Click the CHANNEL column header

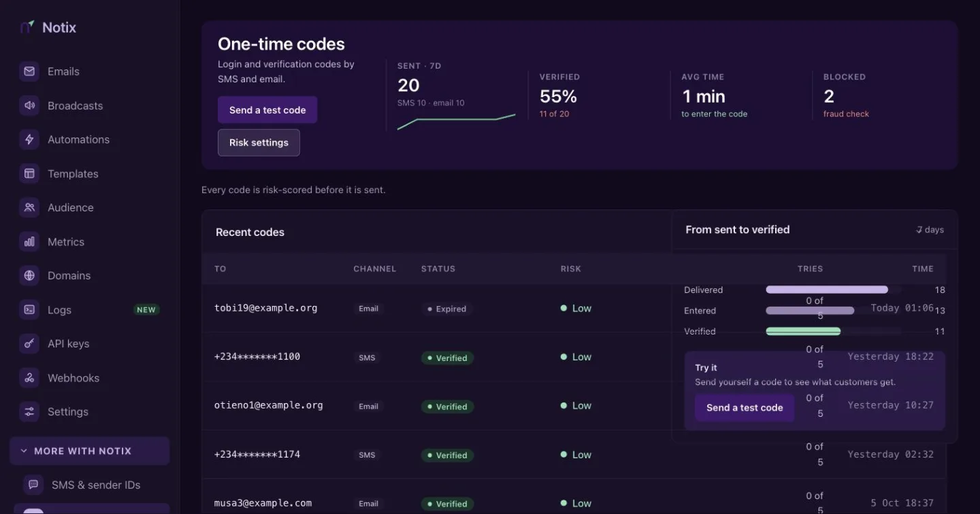coord(375,269)
